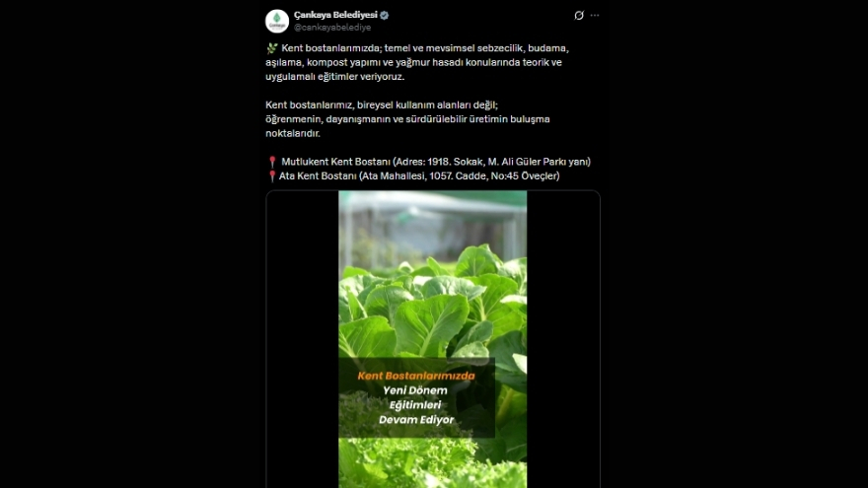Click the Eğitimleri word in video overlay
868x488 pixels.
[x=415, y=405]
